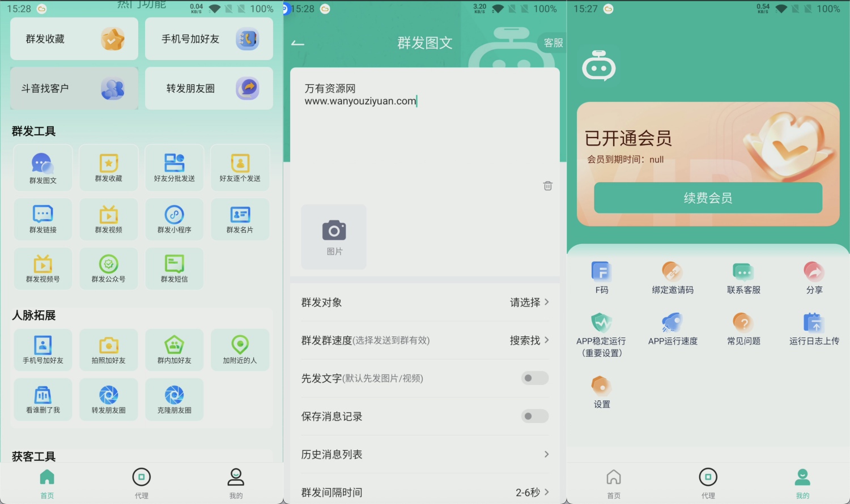850x504 pixels.
Task: Expand the 历史消息列表 history list
Action: pos(424,454)
